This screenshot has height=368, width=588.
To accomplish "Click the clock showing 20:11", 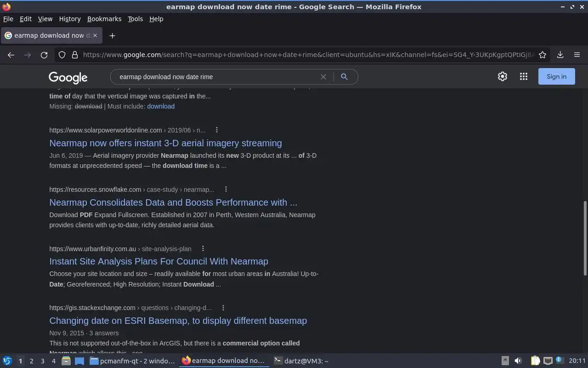I will tap(577, 361).
